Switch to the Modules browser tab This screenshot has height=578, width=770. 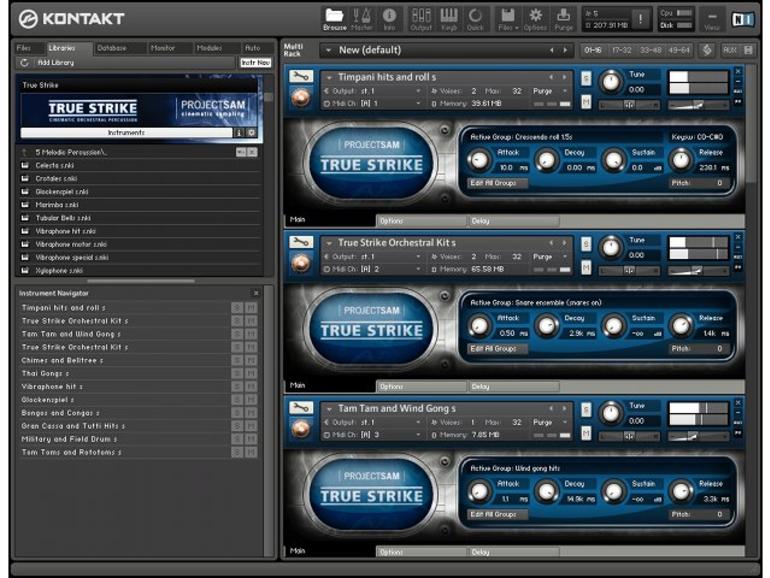click(209, 48)
